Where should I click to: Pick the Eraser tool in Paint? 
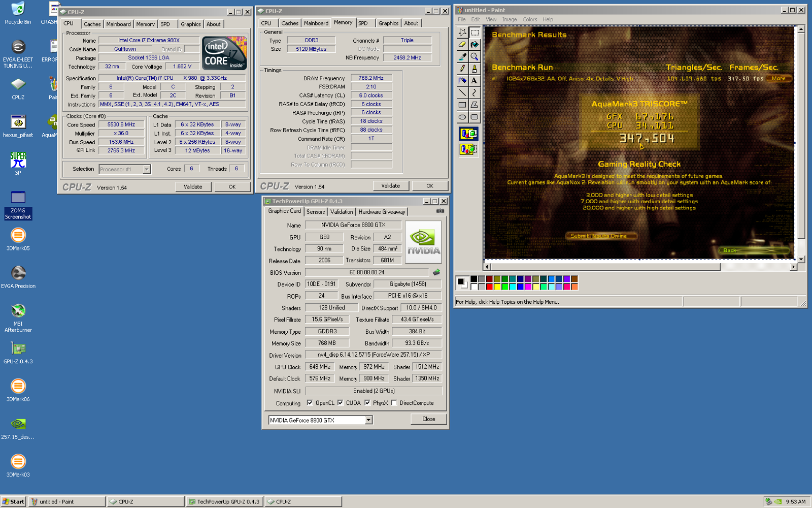pyautogui.click(x=462, y=45)
